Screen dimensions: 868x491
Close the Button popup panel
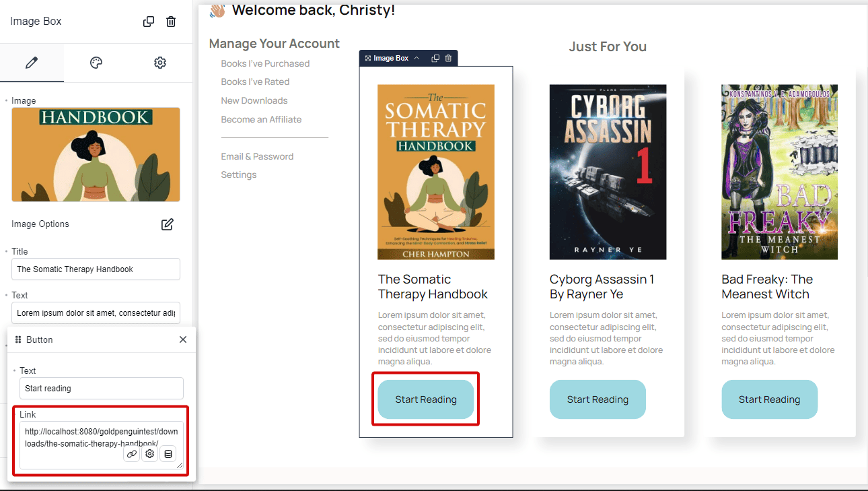[183, 339]
